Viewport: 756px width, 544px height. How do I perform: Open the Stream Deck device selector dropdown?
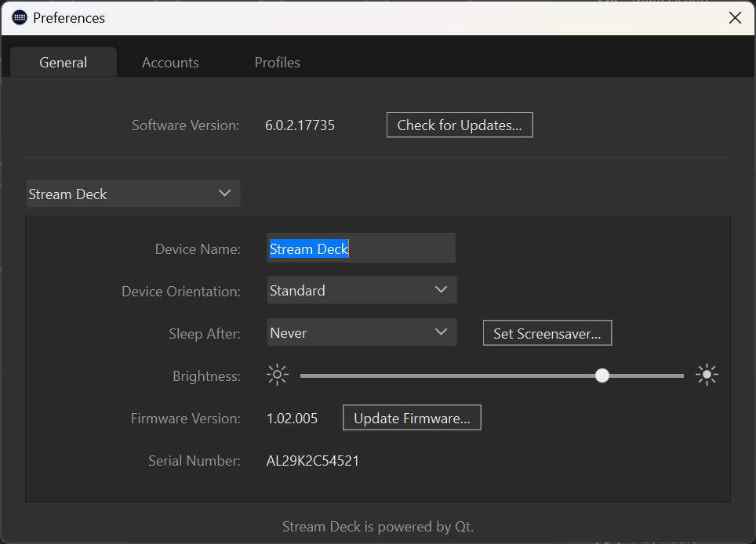[x=133, y=194]
